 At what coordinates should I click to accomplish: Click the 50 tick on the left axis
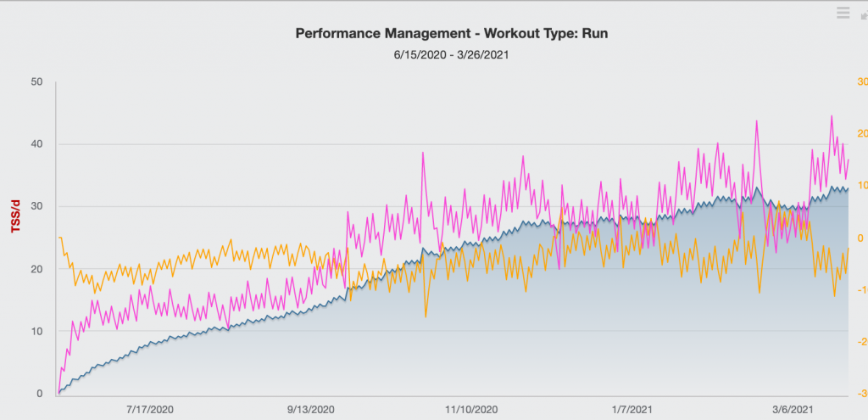point(36,82)
